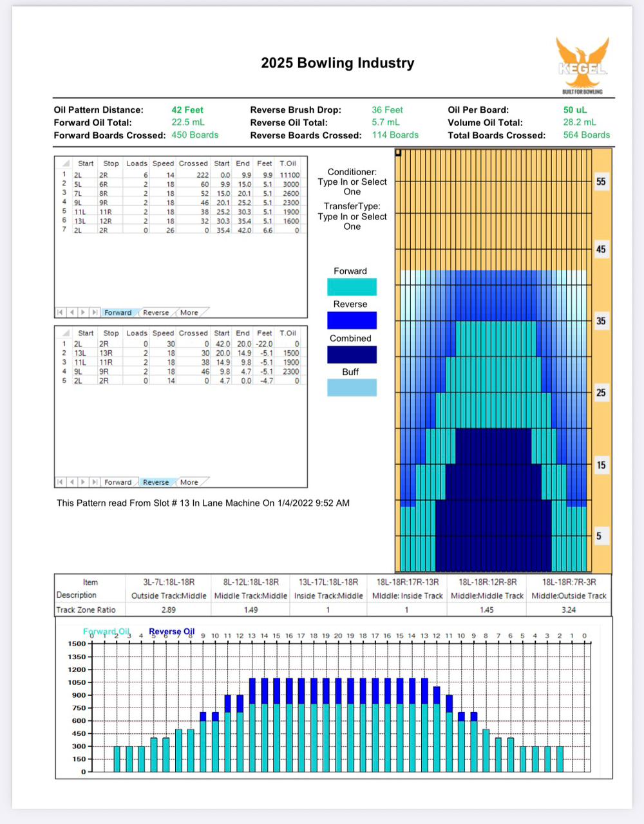
Task: Click the last-sheet arrow in the forward loads table
Action: pyautogui.click(x=94, y=313)
